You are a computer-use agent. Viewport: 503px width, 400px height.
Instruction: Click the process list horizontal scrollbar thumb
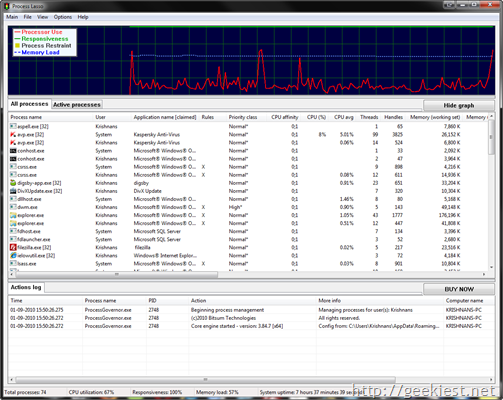click(x=116, y=274)
